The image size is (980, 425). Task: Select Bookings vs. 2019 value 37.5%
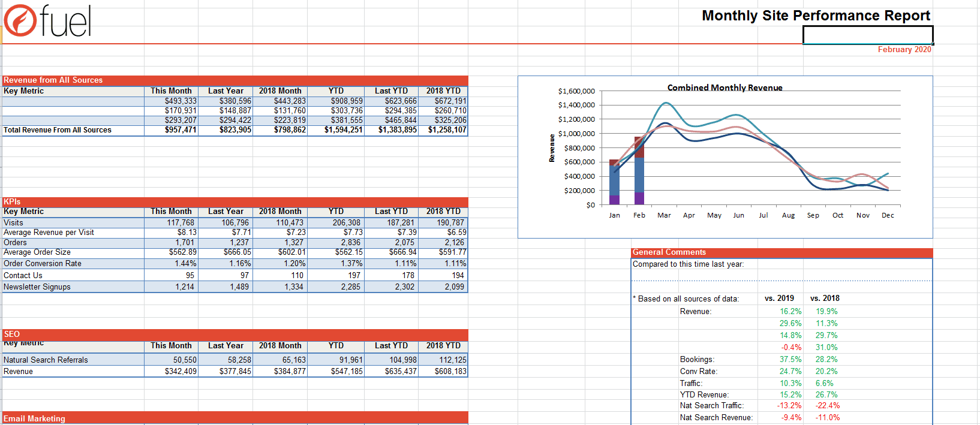point(790,360)
